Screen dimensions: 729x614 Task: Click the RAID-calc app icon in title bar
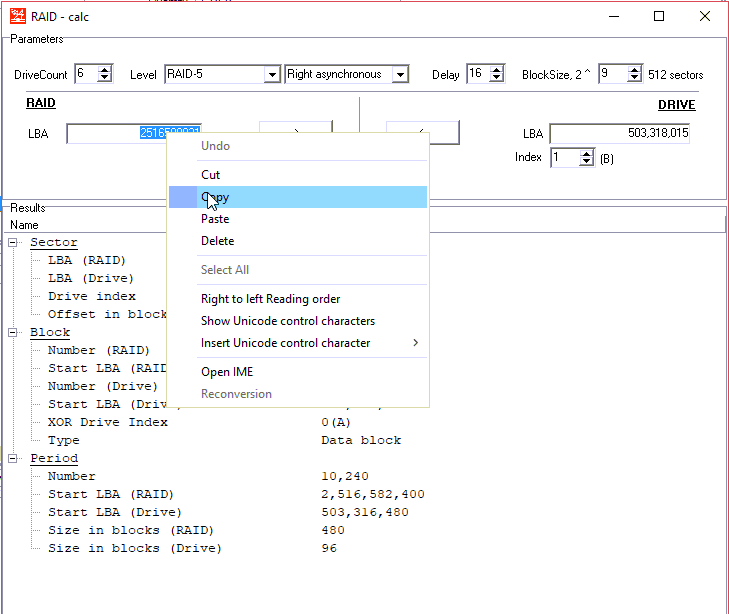(17, 16)
